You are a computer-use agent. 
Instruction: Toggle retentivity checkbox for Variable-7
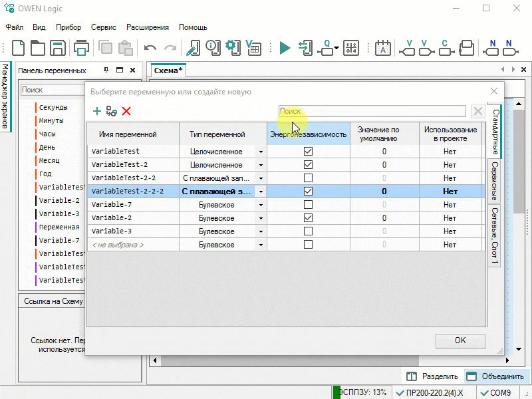pyautogui.click(x=308, y=205)
